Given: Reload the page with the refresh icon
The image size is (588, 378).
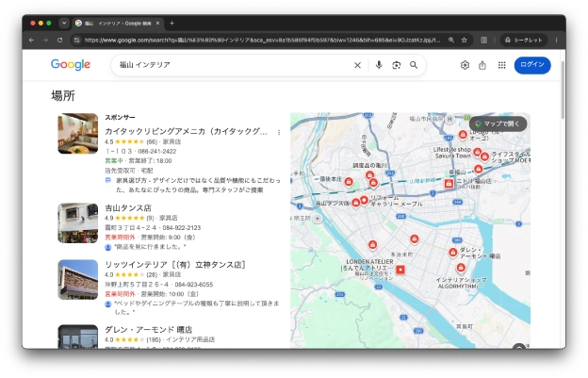Looking at the screenshot, I should coord(59,40).
